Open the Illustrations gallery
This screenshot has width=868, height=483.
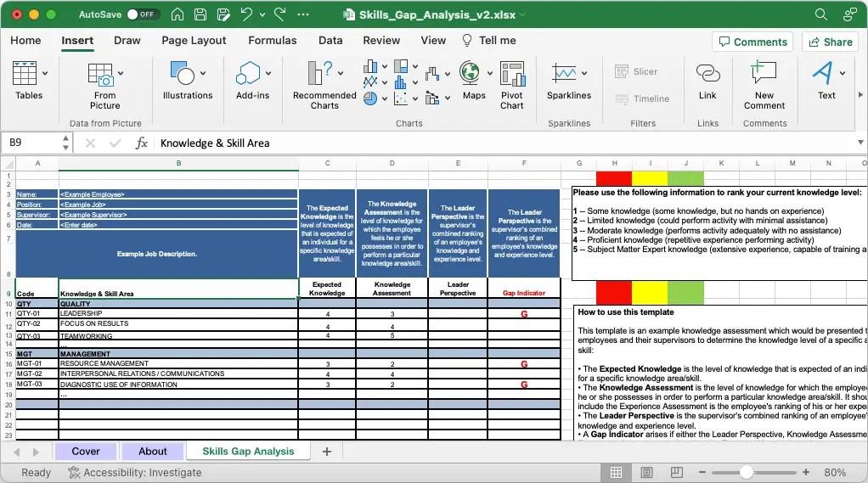point(188,81)
